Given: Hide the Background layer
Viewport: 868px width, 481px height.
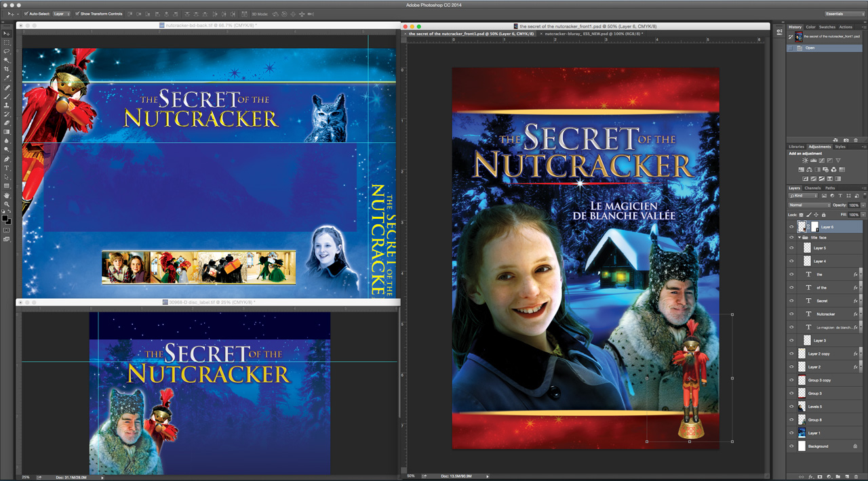Looking at the screenshot, I should [791, 446].
